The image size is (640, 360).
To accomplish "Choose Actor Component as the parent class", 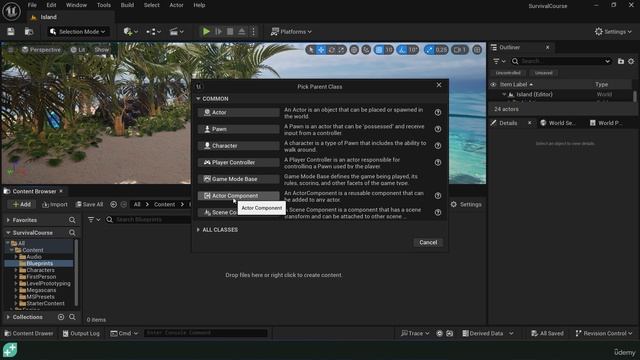I will click(x=238, y=196).
